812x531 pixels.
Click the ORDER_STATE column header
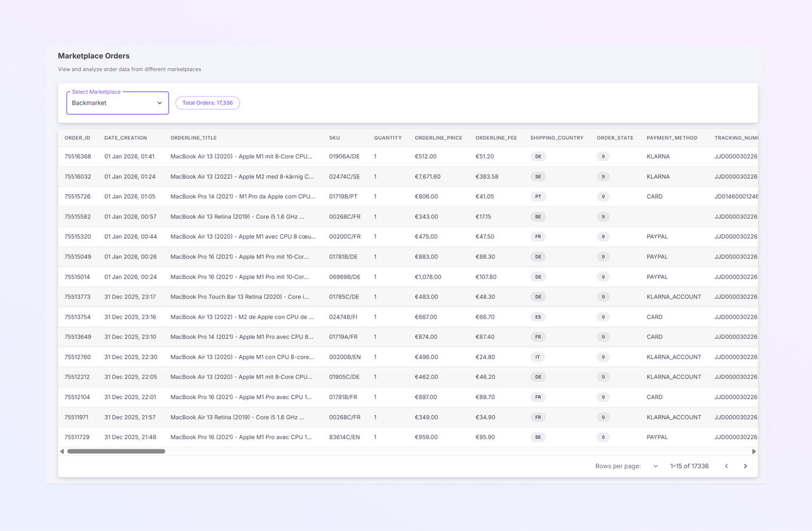pyautogui.click(x=615, y=138)
